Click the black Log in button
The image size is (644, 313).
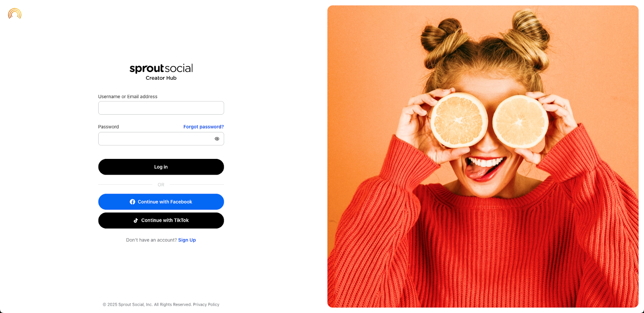click(x=161, y=167)
